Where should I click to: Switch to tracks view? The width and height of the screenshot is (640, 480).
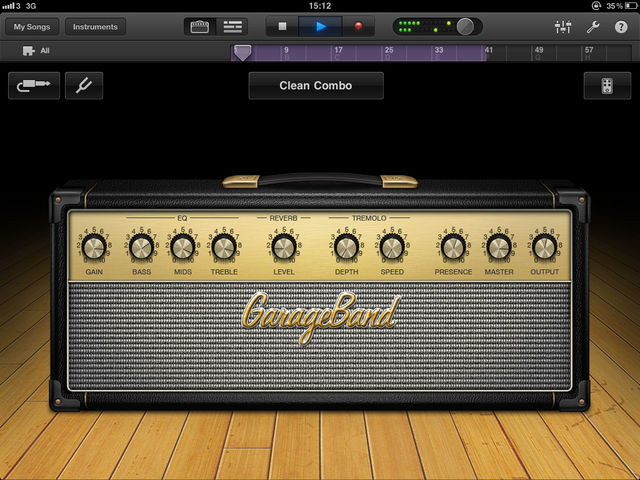232,27
